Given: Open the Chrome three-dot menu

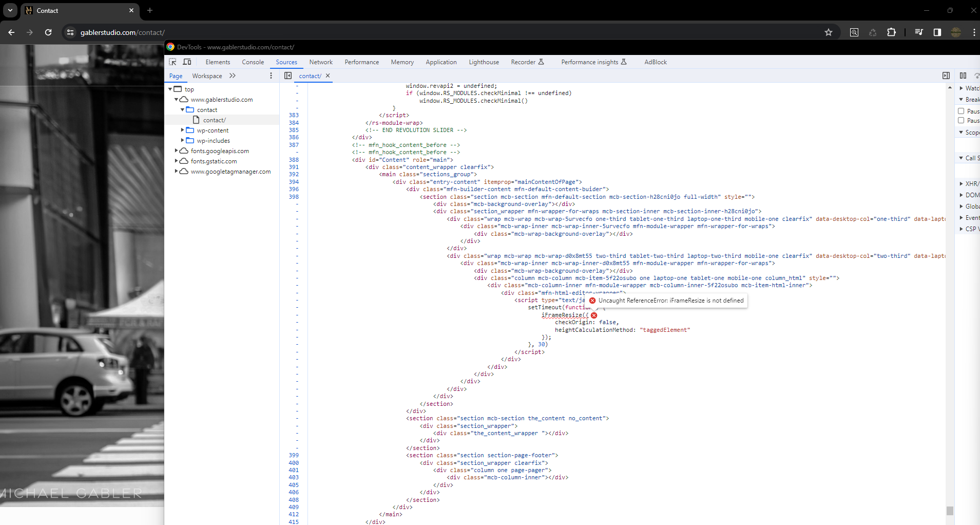Looking at the screenshot, I should pos(974,32).
